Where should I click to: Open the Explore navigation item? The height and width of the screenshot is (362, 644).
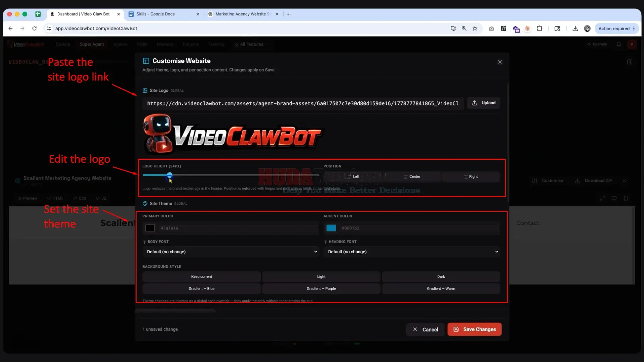coord(63,44)
